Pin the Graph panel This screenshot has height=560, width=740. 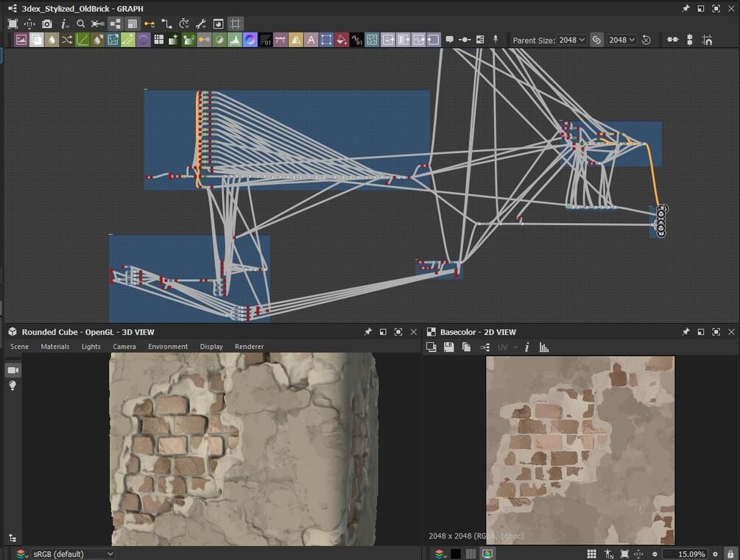click(686, 9)
